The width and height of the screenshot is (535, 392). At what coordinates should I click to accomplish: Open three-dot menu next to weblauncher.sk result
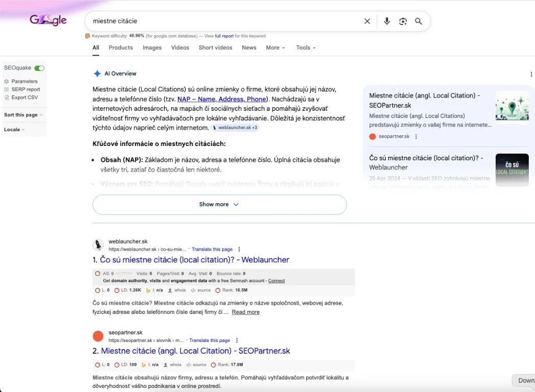click(239, 250)
